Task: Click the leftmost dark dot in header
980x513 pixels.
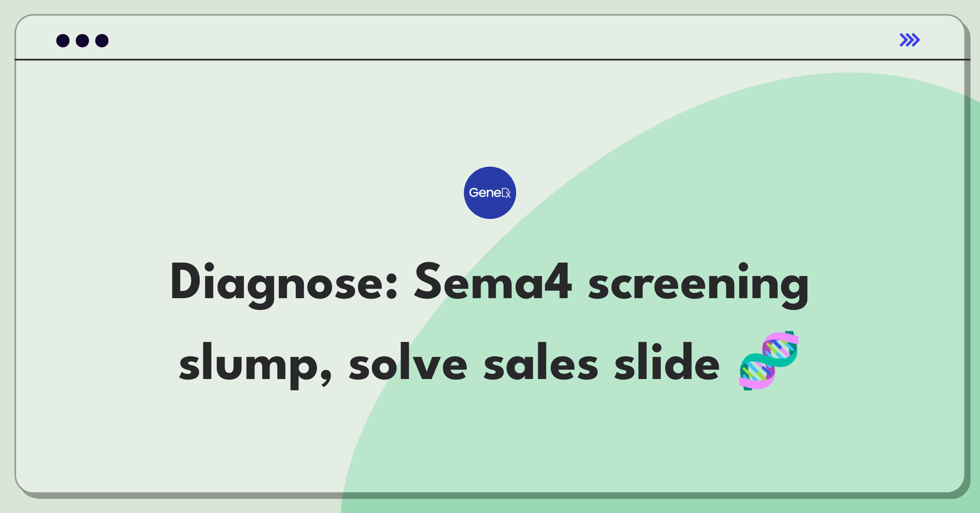Action: coord(63,40)
